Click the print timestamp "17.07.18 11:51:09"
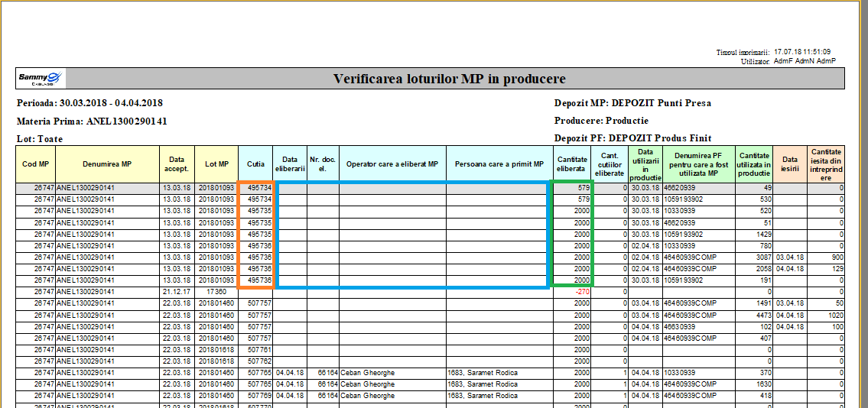Screen dimensions: 868x408 (x=802, y=51)
